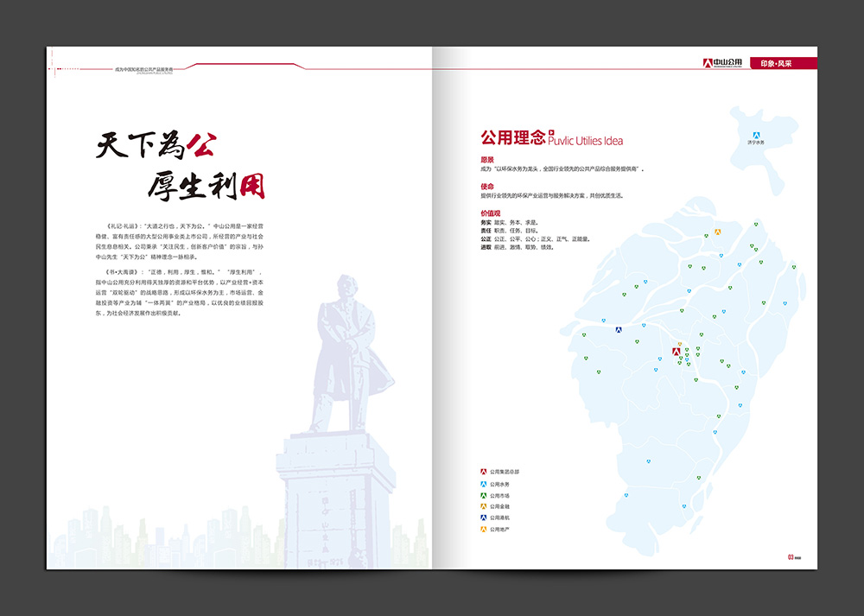Click the 公用集团总部 legend label
Screen dimensions: 864x616
505,472
